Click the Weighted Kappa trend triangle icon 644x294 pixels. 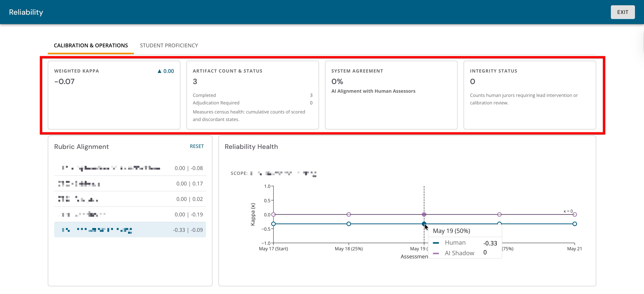pos(159,71)
